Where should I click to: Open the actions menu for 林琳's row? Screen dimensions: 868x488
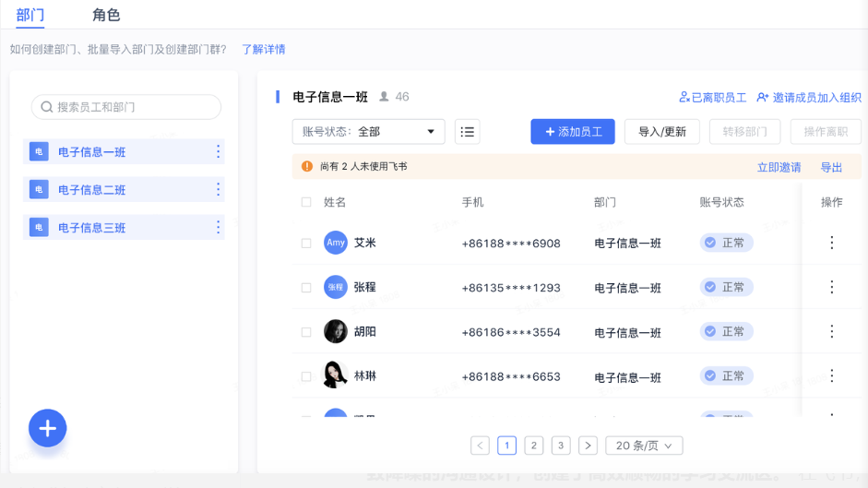tap(831, 376)
